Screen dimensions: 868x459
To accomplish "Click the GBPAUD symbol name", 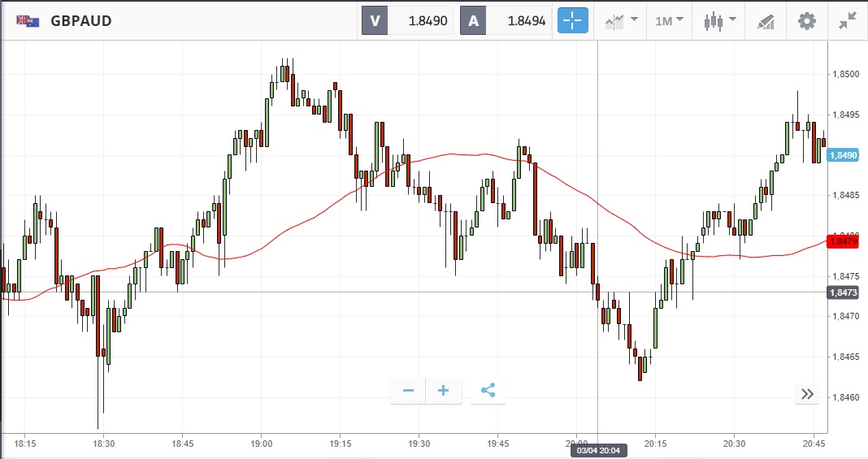I will pos(81,21).
